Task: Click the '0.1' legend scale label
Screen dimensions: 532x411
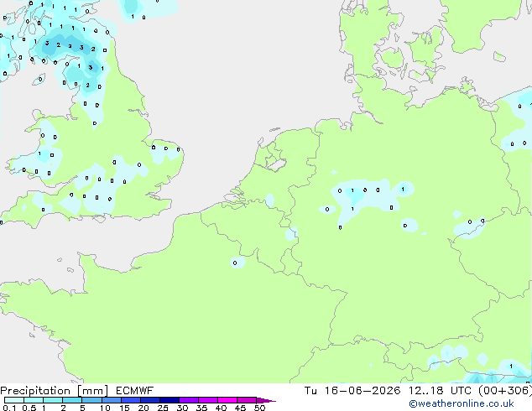Action: [x=9, y=408]
